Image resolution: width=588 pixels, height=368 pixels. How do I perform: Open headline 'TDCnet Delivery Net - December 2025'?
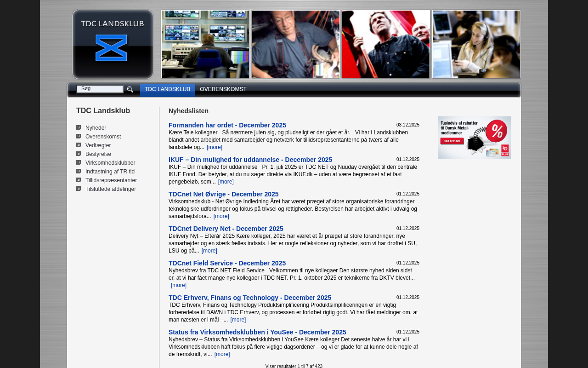[226, 229]
